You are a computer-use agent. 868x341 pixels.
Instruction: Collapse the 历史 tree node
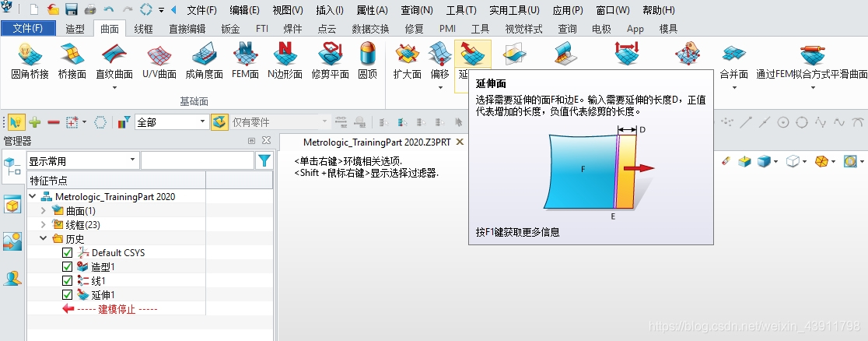(44, 238)
